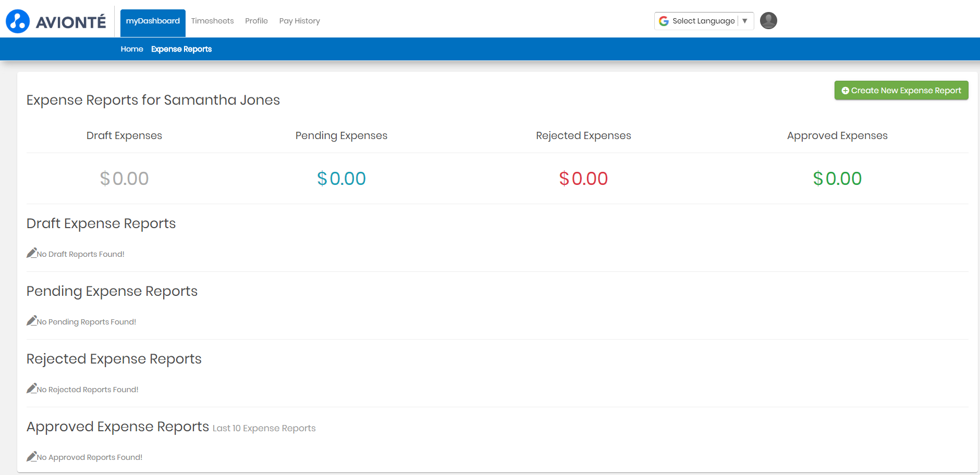Screen dimensions: 980x475
Task: View the Pay History tab
Action: [x=299, y=21]
